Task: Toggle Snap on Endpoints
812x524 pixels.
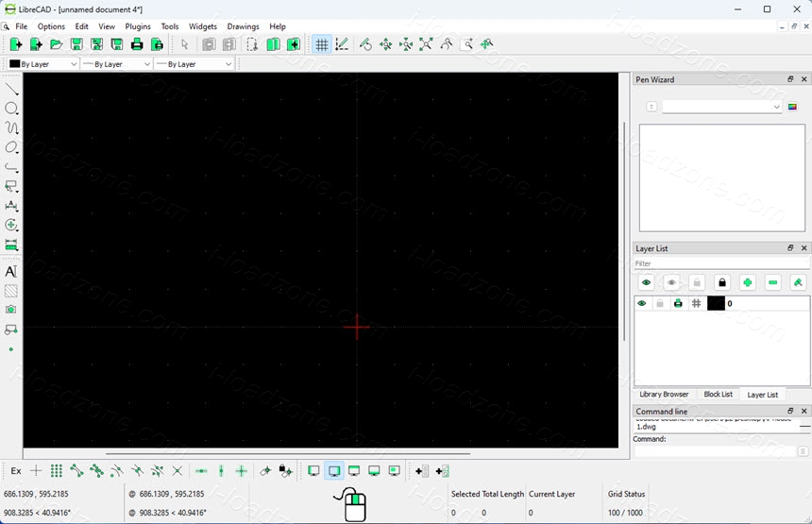Action: (76, 471)
